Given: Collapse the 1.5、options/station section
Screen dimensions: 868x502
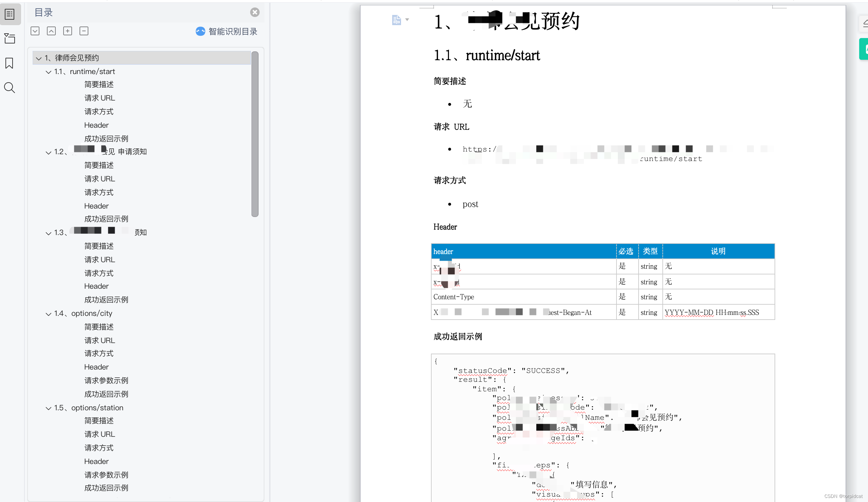Looking at the screenshot, I should coord(48,408).
